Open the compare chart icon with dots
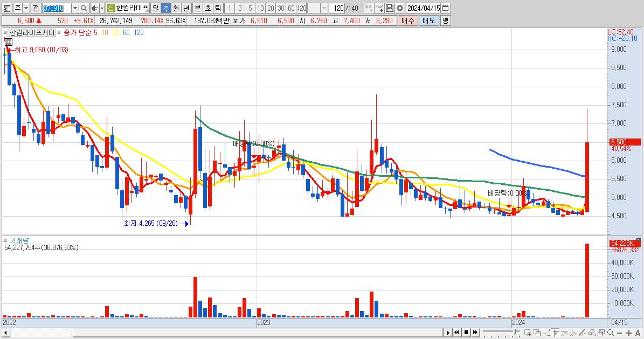The width and height of the screenshot is (644, 339). pyautogui.click(x=369, y=8)
